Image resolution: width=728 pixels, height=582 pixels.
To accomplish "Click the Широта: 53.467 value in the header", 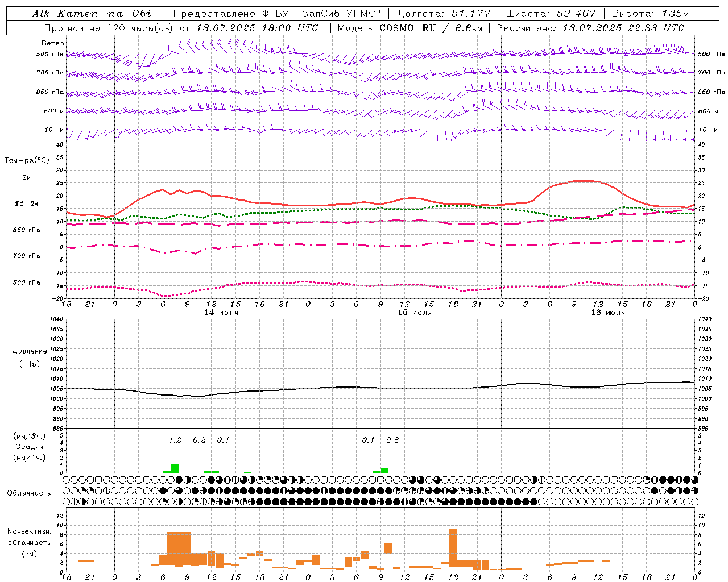I will click(x=551, y=14).
